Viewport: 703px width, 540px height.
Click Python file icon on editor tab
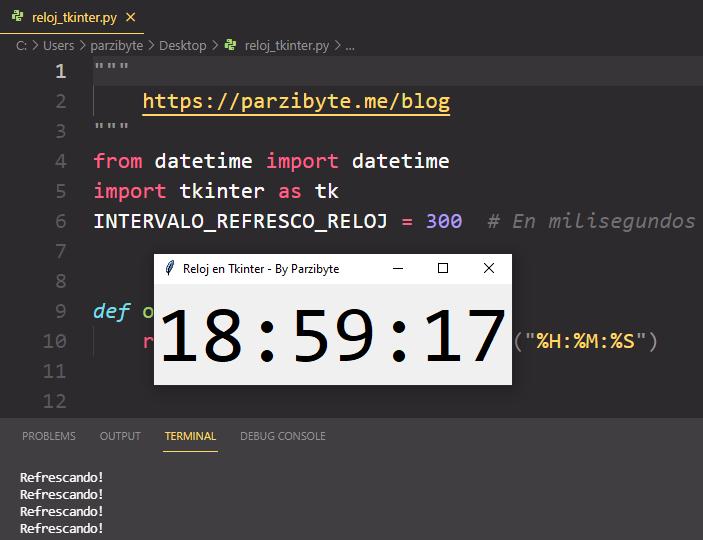coord(18,17)
